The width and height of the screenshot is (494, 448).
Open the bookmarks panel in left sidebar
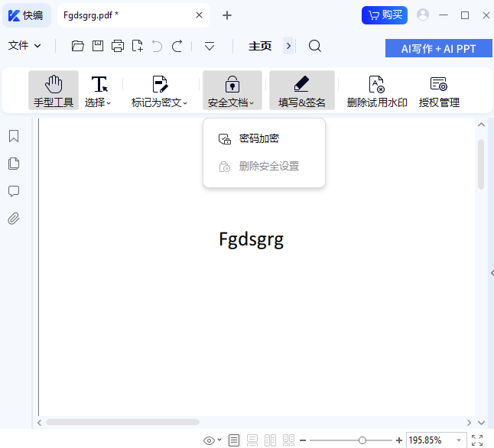14,136
